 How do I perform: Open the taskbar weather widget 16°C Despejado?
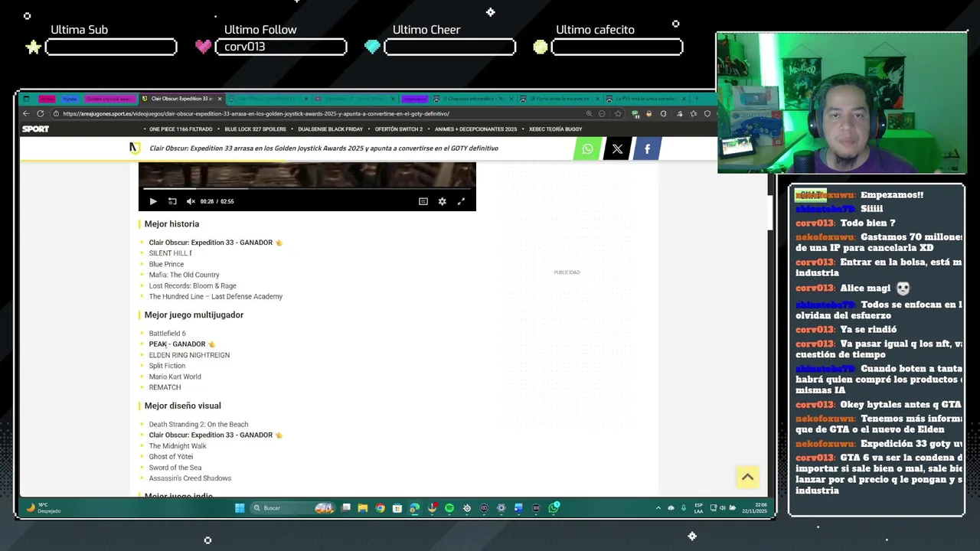[x=44, y=508]
